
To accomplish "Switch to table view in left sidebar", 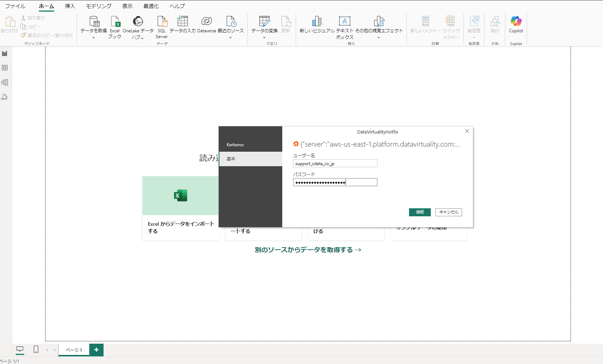I will pos(5,68).
